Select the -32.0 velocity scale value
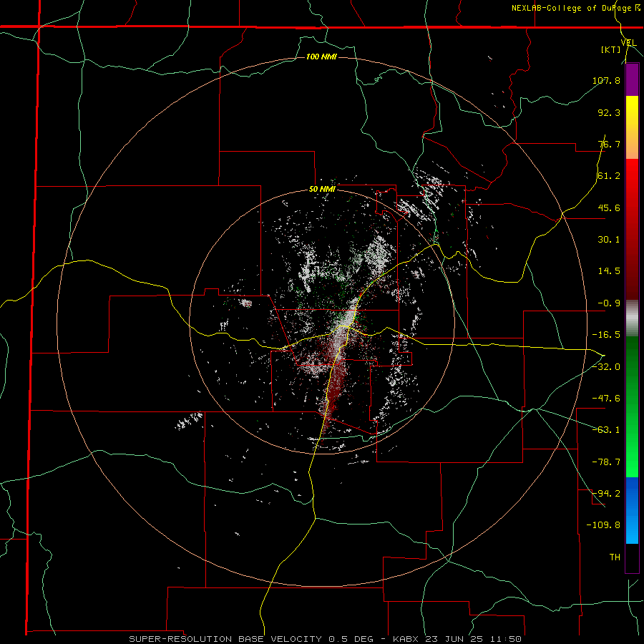644x644 pixels. point(606,367)
